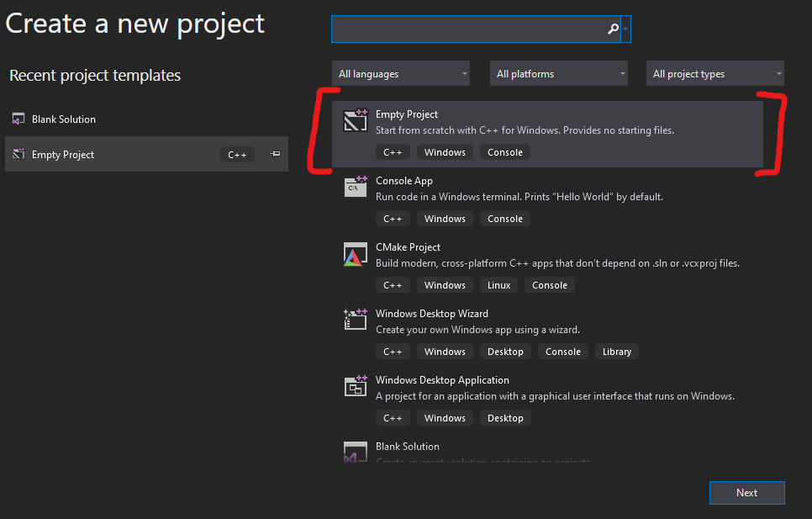Click the Empty Project description text
The image size is (812, 519).
(x=525, y=130)
